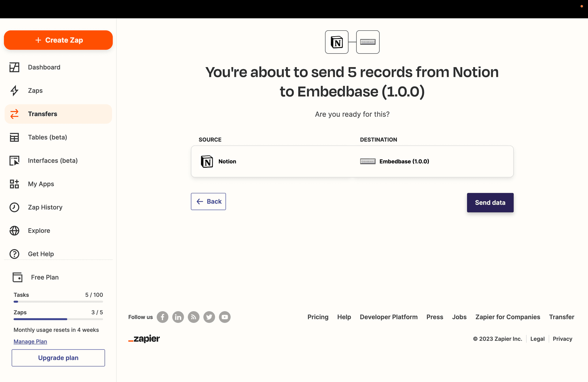Click the plus icon on Create Zap
The width and height of the screenshot is (588, 382).
coord(38,40)
